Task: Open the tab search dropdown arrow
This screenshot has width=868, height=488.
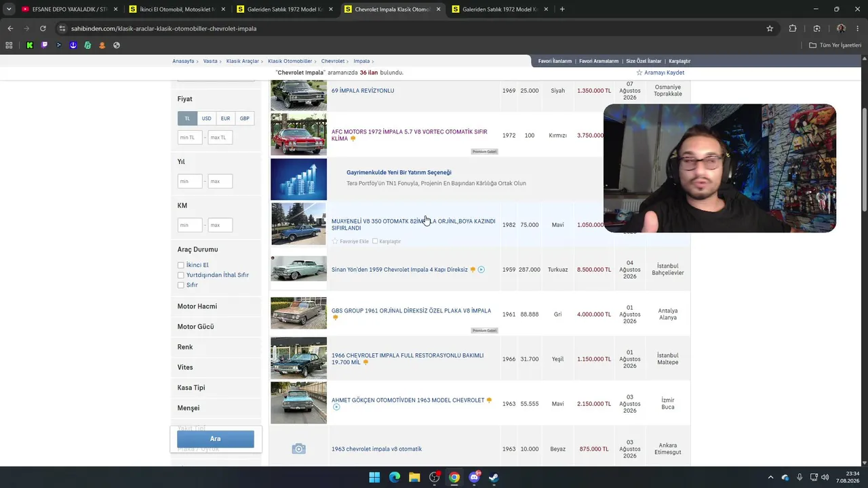Action: 9,9
